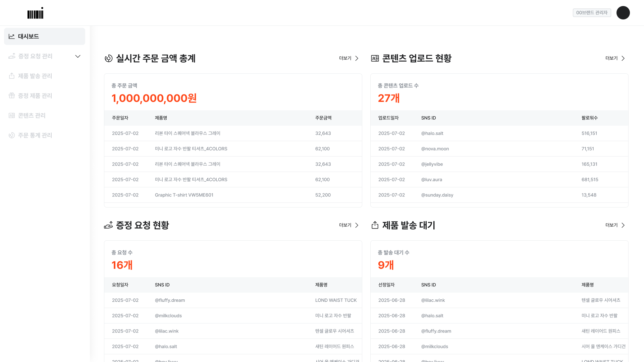
Task: Click the 제품 발송 관리 upload icon
Action: [12, 76]
